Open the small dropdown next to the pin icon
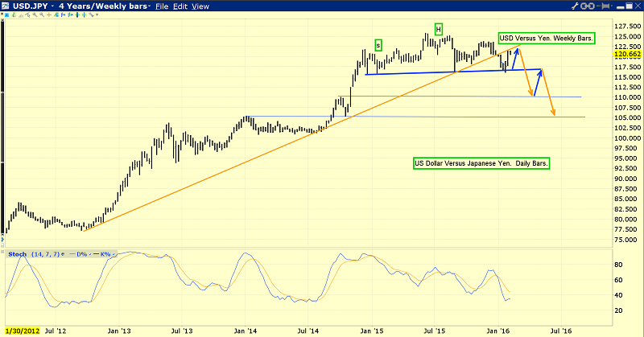The height and width of the screenshot is (337, 644). point(612,6)
